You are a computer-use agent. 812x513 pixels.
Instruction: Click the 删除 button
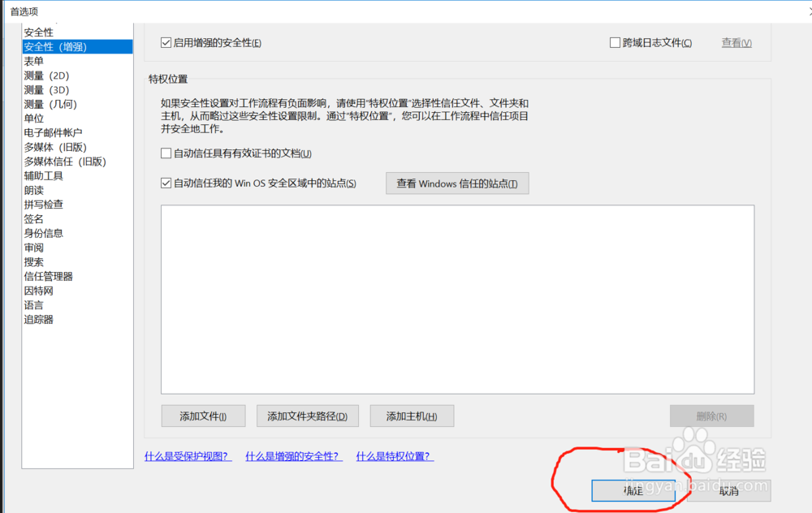(711, 416)
